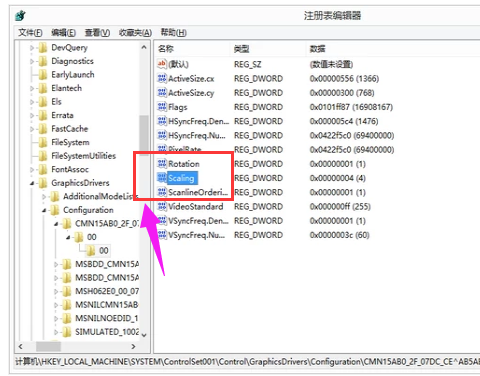This screenshot has width=480, height=376.
Task: Select the CMN15AB0_2F_07 key
Action: 107,224
